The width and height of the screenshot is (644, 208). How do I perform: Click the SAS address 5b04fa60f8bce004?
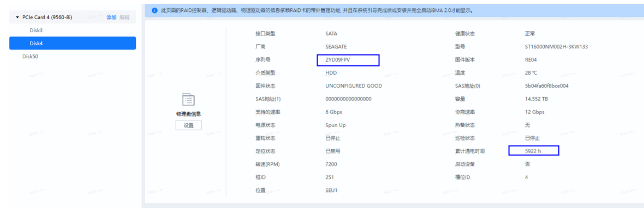coord(547,86)
